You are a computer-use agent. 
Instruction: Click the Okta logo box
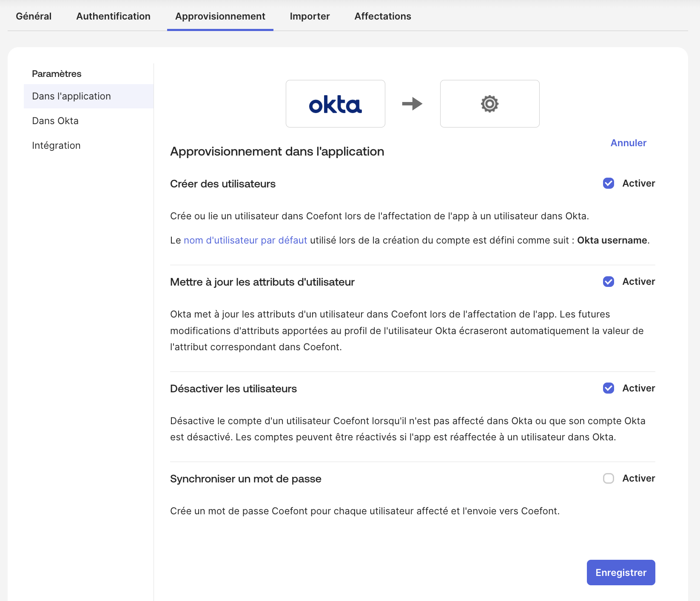[336, 104]
